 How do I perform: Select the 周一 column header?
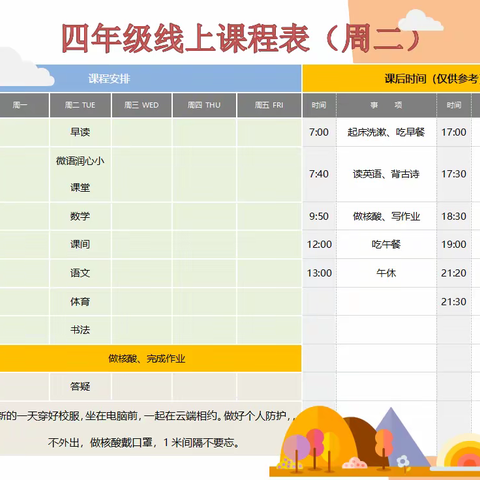pos(24,105)
